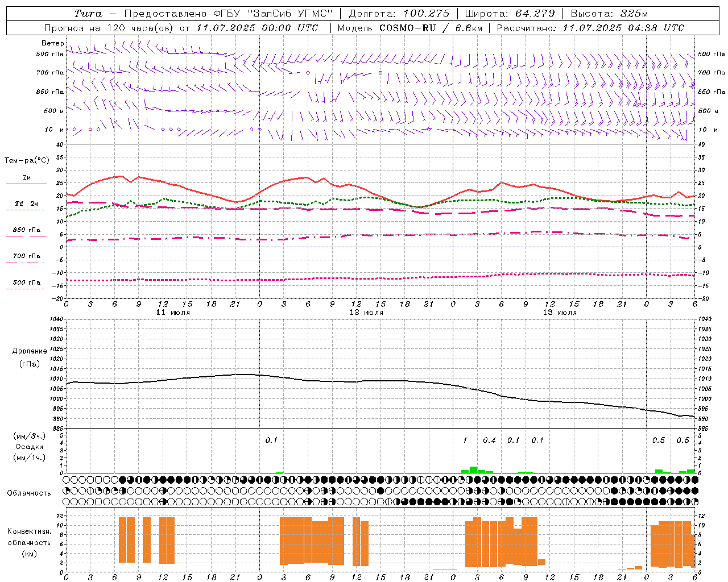The height and width of the screenshot is (582, 728).
Task: Select the "Широта: 64.279" header value
Action: pos(510,14)
